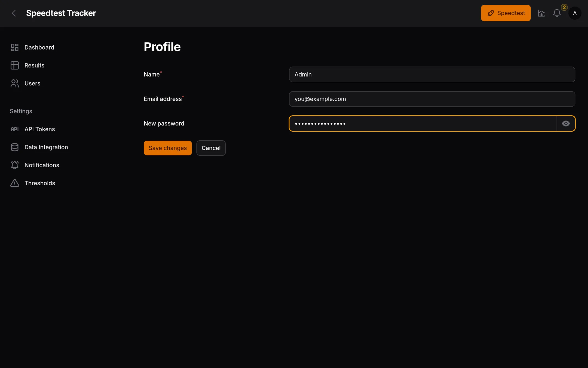Viewport: 588px width, 368px height.
Task: Navigate to Data Integration settings
Action: point(46,147)
